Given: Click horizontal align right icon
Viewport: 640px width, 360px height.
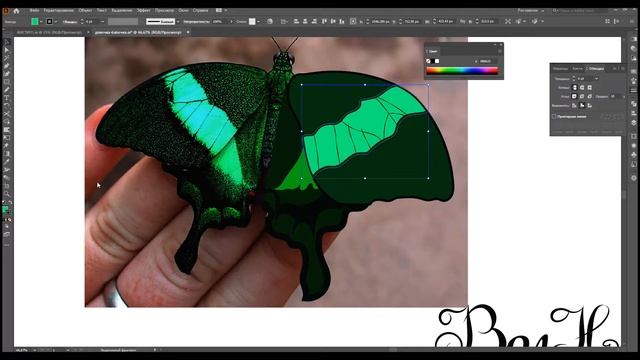Looking at the screenshot, I should (x=314, y=21).
